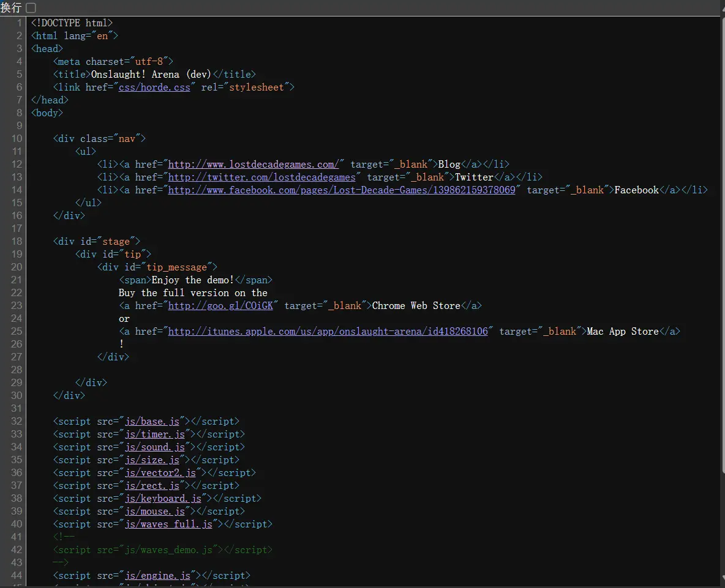Open the js/base.js script source
725x588 pixels.
click(x=152, y=421)
